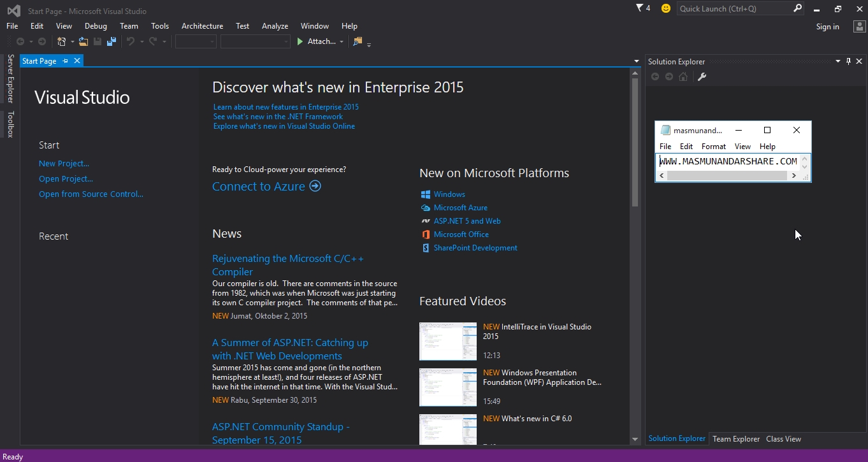Click the Solution Explorer Forward icon
The height and width of the screenshot is (462, 868).
[669, 76]
